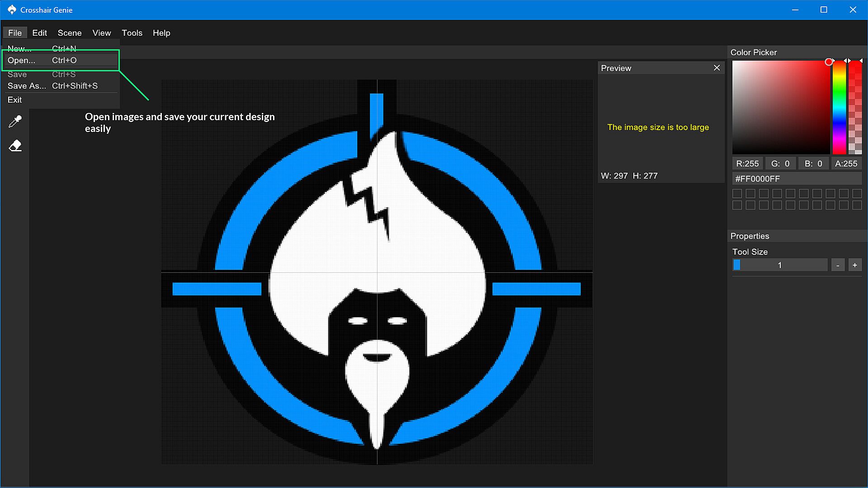Decrease tool size with minus button

point(838,265)
